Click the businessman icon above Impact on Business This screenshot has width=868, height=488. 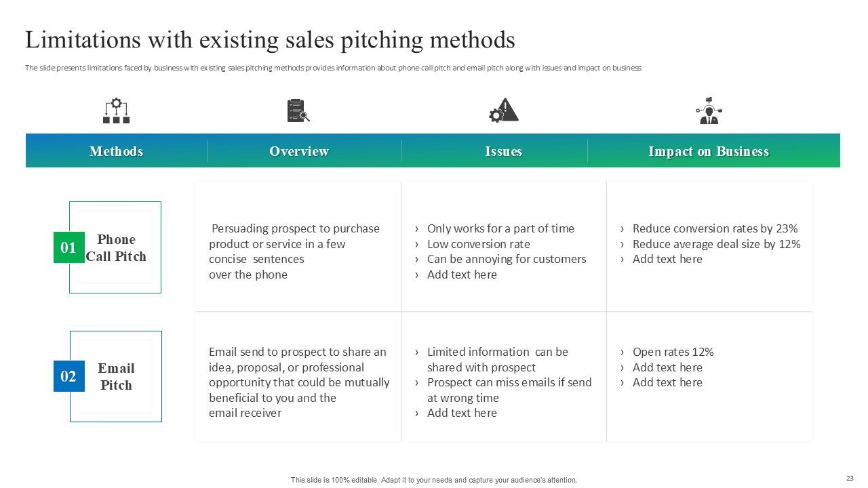709,110
